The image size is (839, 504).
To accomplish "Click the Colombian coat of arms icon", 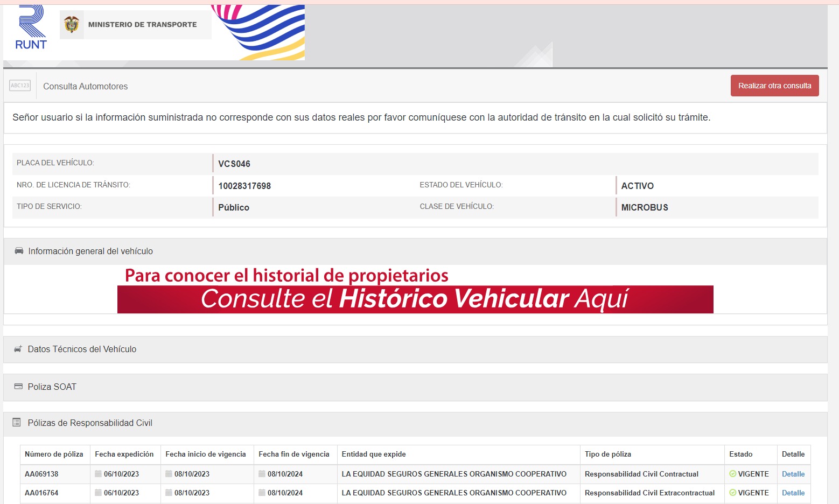I will pos(72,25).
